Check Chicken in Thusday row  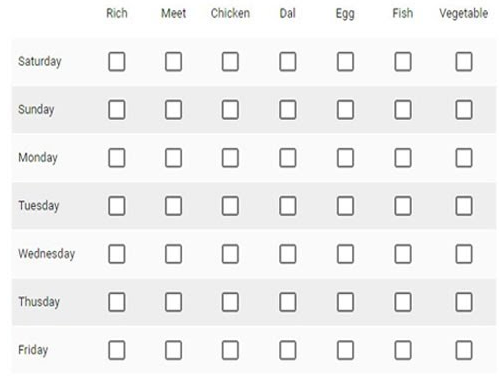(230, 302)
